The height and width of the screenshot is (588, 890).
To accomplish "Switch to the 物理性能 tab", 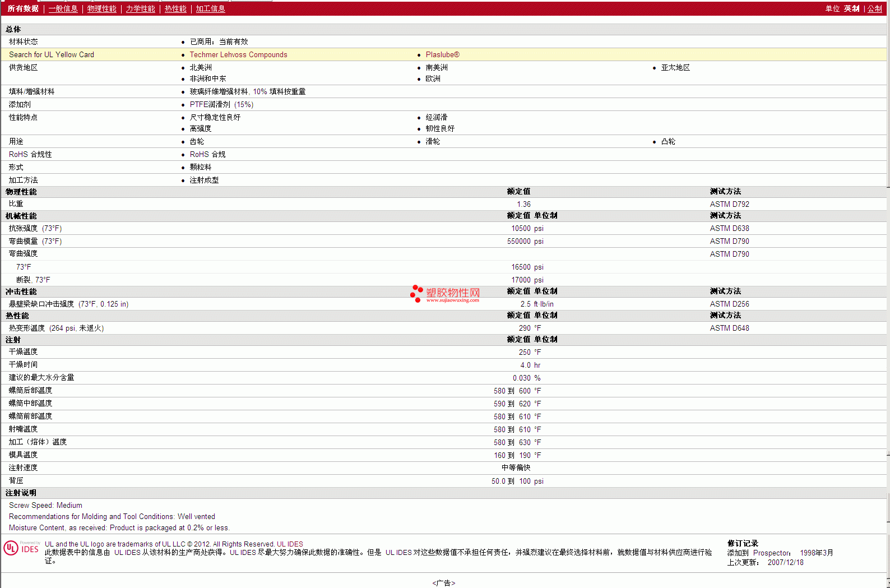I will (x=101, y=9).
